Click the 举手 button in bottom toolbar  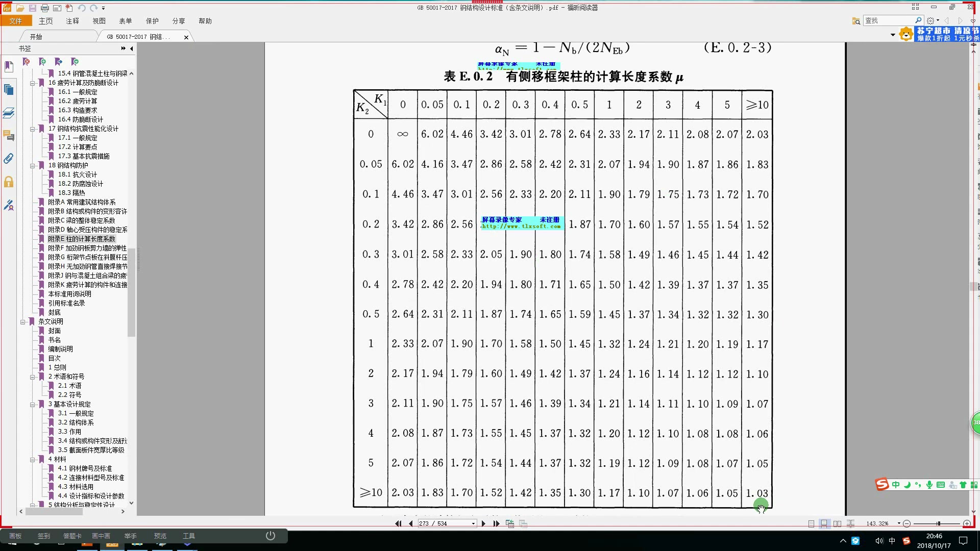(x=131, y=536)
